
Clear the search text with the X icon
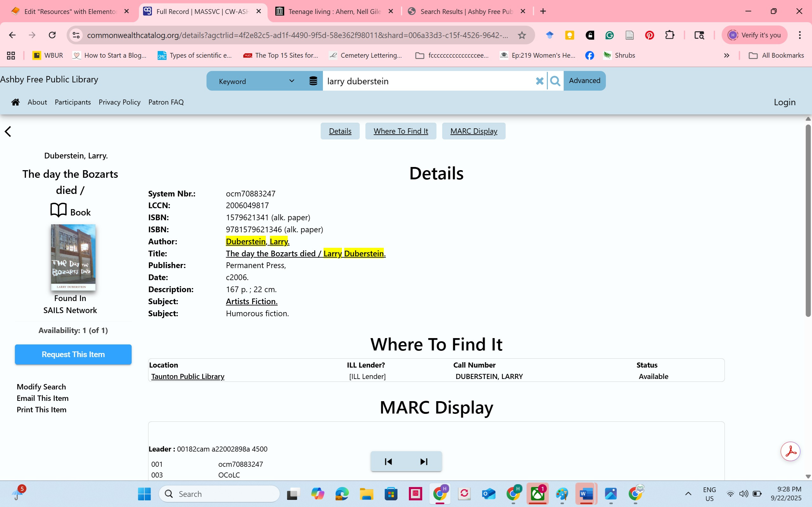[539, 81]
